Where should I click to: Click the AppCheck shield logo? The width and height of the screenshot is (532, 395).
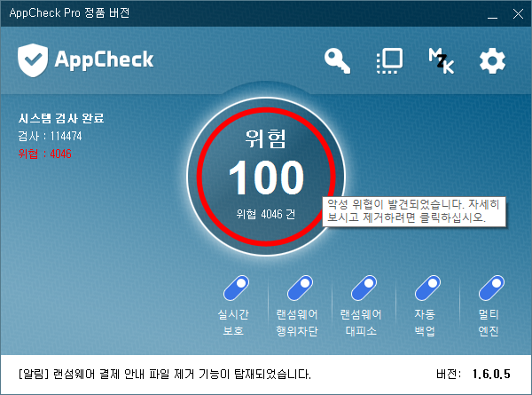tap(34, 60)
